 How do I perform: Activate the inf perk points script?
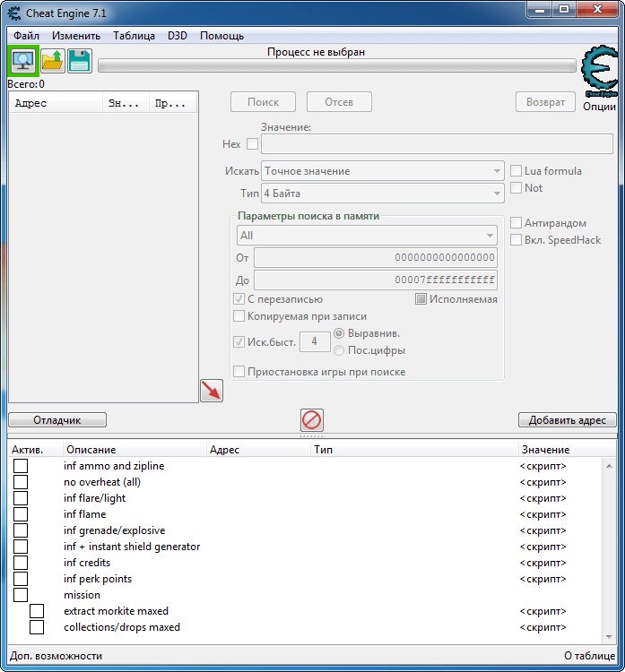coord(21,579)
